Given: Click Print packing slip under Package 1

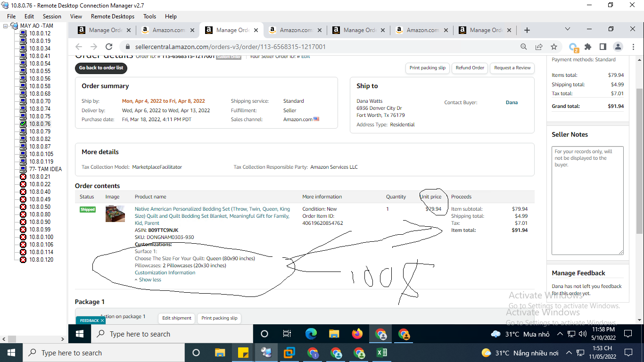Looking at the screenshot, I should [x=219, y=318].
